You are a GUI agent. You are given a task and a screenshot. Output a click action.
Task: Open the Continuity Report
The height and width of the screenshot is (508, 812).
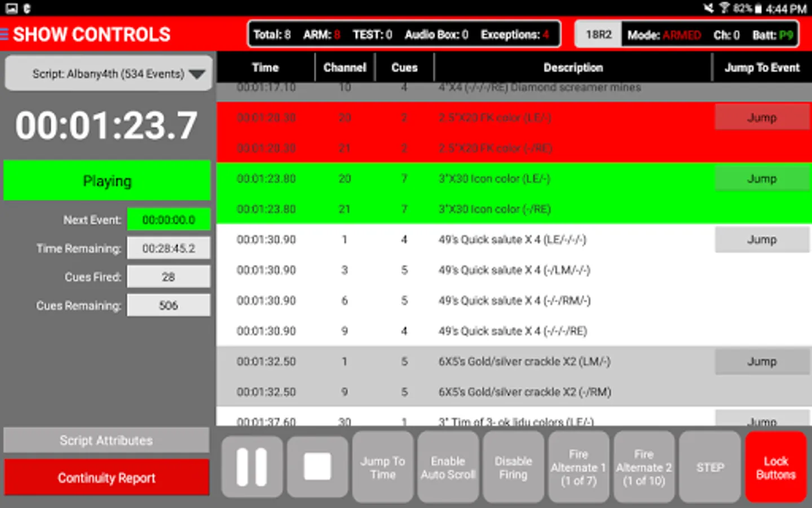[107, 478]
